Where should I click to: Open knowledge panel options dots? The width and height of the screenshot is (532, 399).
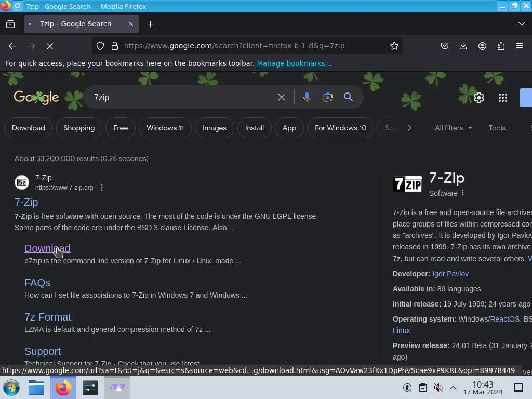pyautogui.click(x=463, y=193)
